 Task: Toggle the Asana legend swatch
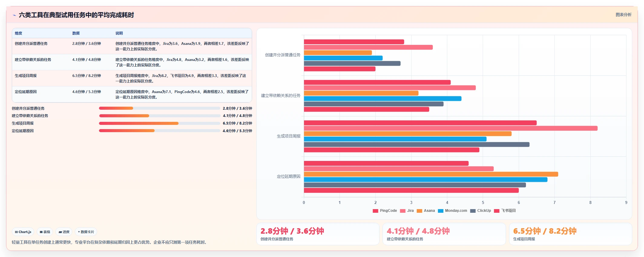[419, 211]
